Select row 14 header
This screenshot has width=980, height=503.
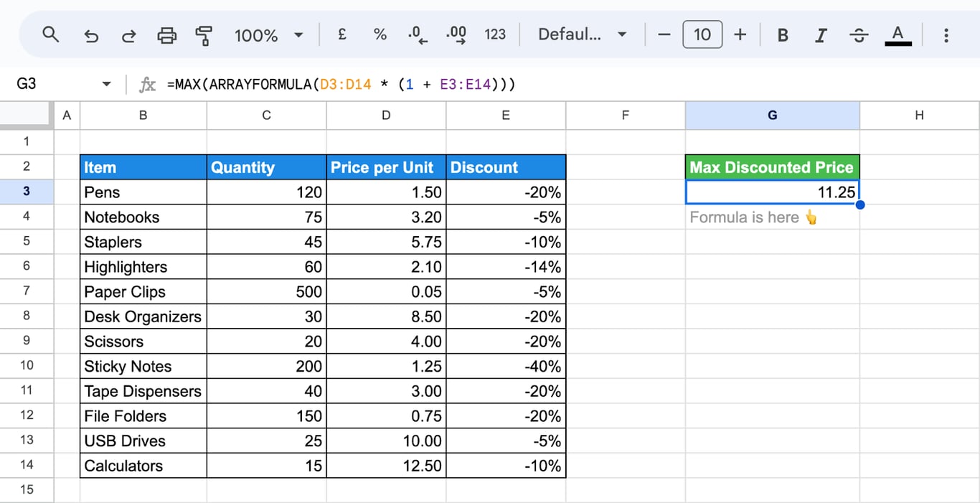coord(27,465)
